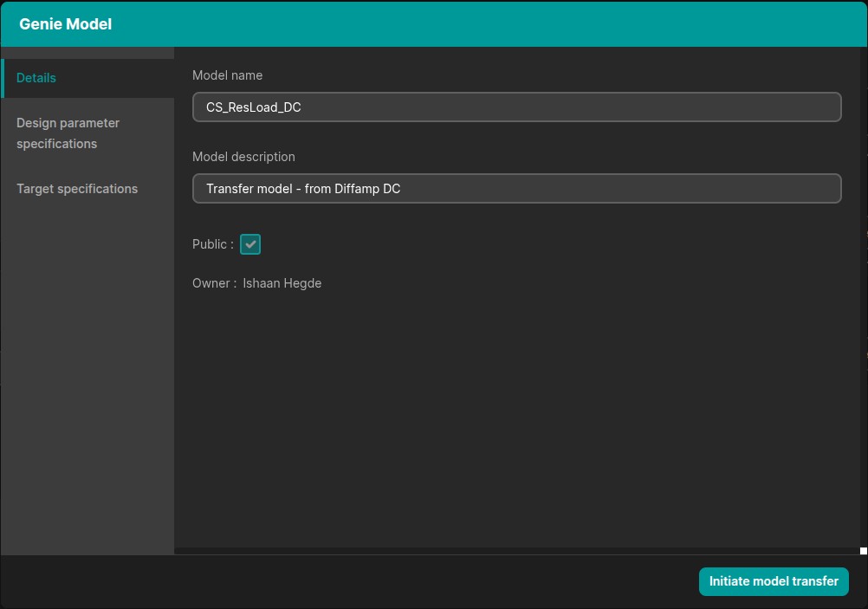This screenshot has width=868, height=609.
Task: Click Initiate model transfer button
Action: (x=774, y=581)
